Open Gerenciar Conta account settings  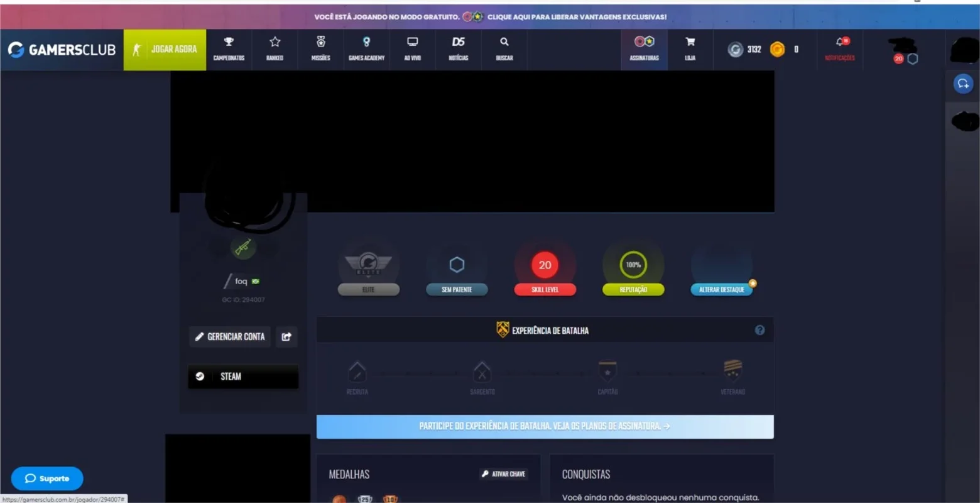230,336
